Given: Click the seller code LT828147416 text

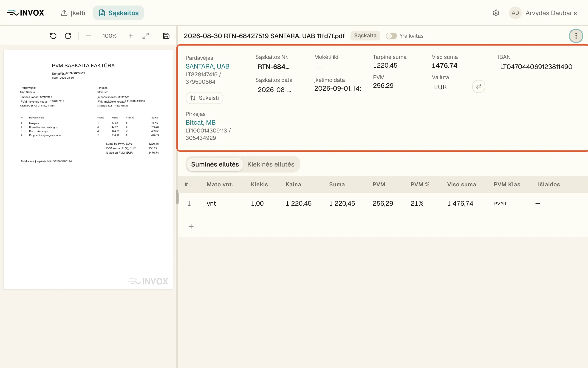Looking at the screenshot, I should [201, 75].
